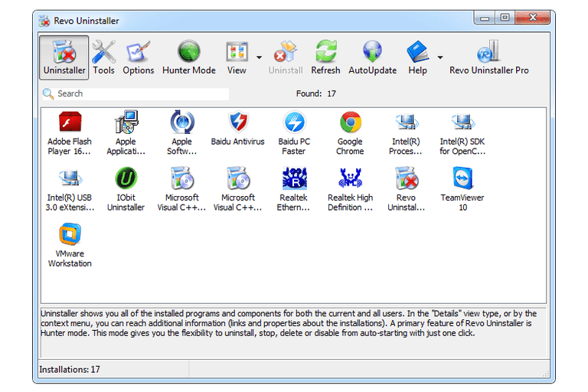Refresh the installed programs list
The height and width of the screenshot is (392, 588).
[x=325, y=57]
